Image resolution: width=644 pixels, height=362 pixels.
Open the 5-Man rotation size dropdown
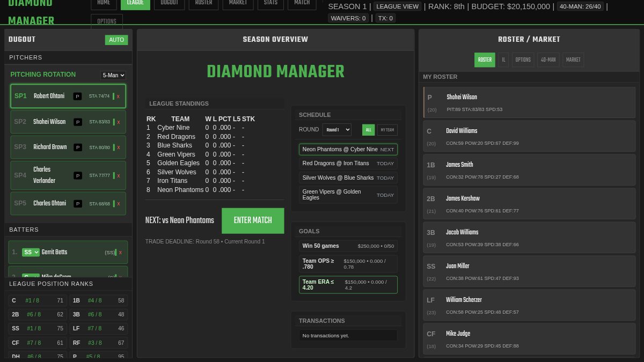113,75
